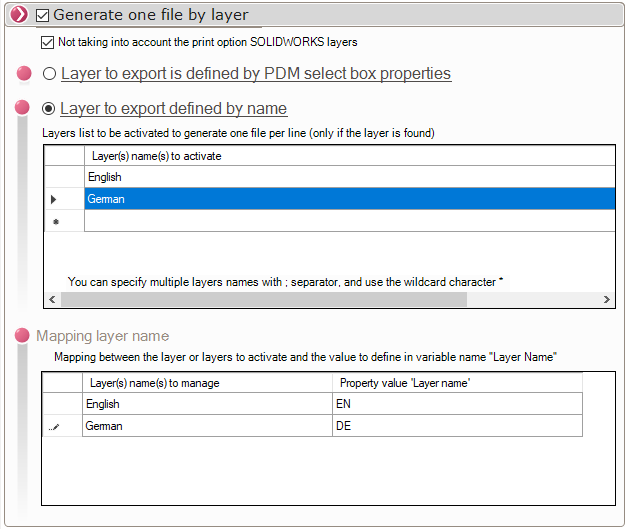Edit the DE property value cell
This screenshot has width=628, height=529.
pos(456,426)
